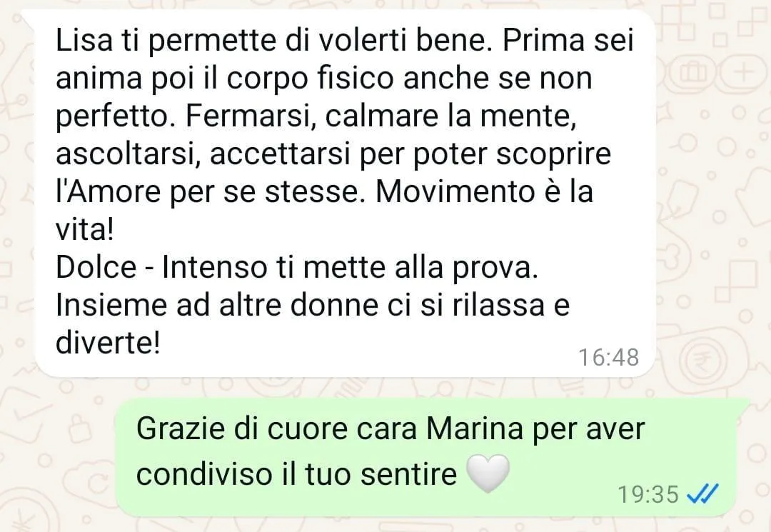Click the 16:48 timestamp on received message
Screen dimensions: 771x532
[x=608, y=357]
